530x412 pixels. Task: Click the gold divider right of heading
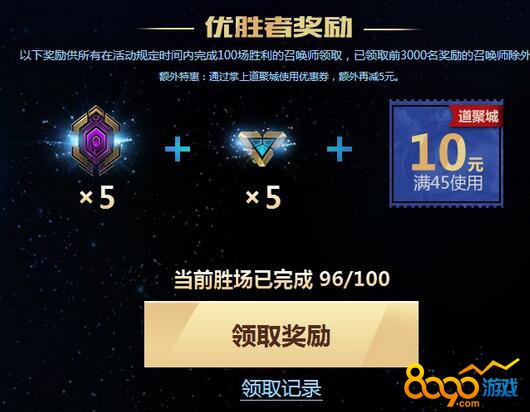(x=393, y=29)
